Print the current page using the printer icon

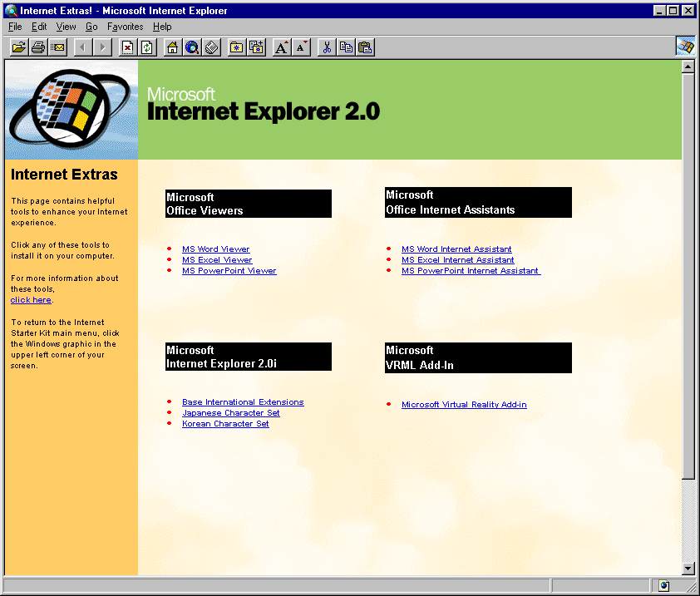click(x=38, y=47)
